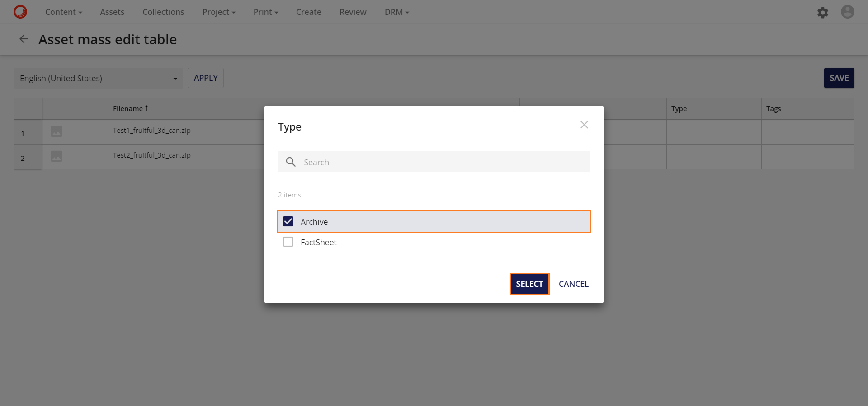Click the back arrow beside page title
The width and height of the screenshot is (868, 406).
(24, 39)
